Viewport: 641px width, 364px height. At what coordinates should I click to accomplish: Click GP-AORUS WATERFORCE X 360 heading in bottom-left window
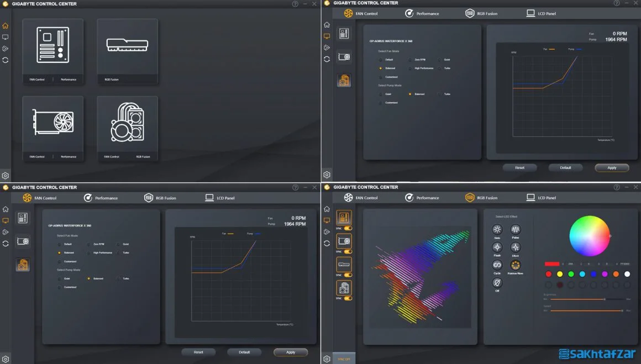click(x=70, y=225)
